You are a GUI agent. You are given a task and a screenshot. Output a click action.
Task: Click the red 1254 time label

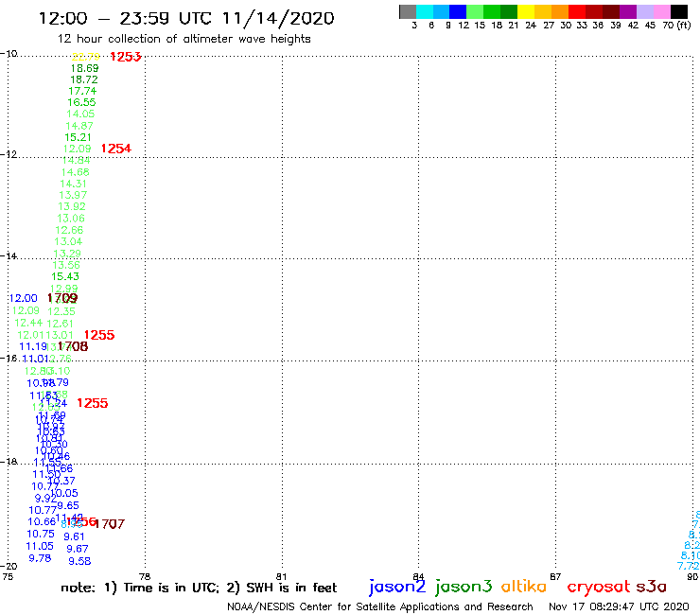(116, 149)
